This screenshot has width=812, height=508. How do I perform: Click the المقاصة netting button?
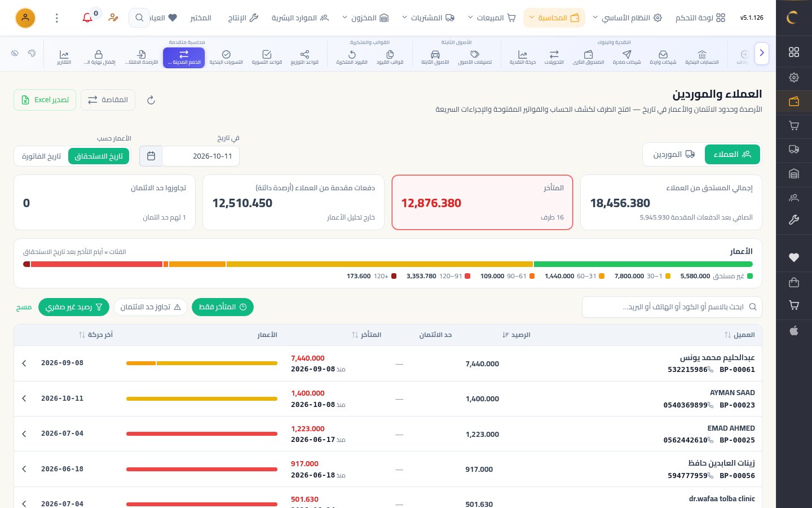[x=108, y=100]
